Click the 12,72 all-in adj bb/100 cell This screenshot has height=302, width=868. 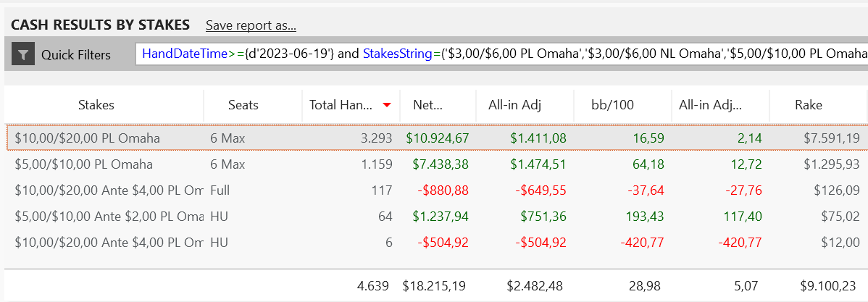tap(746, 164)
